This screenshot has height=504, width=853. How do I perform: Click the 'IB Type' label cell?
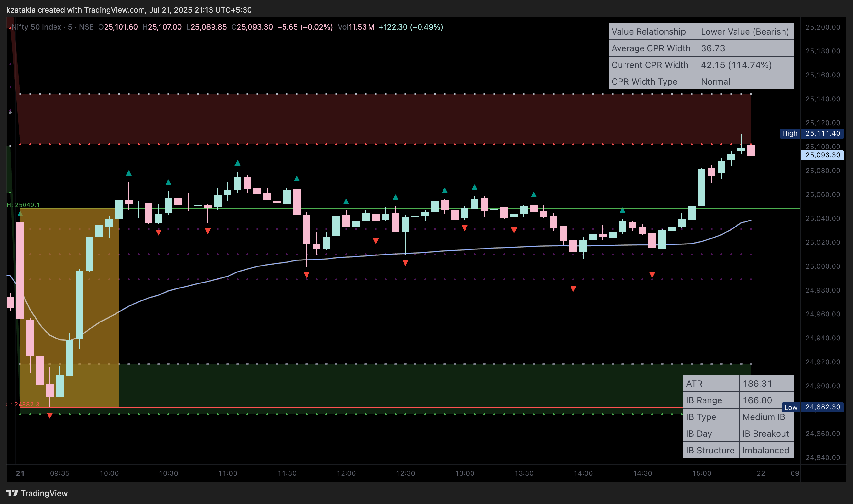point(711,417)
